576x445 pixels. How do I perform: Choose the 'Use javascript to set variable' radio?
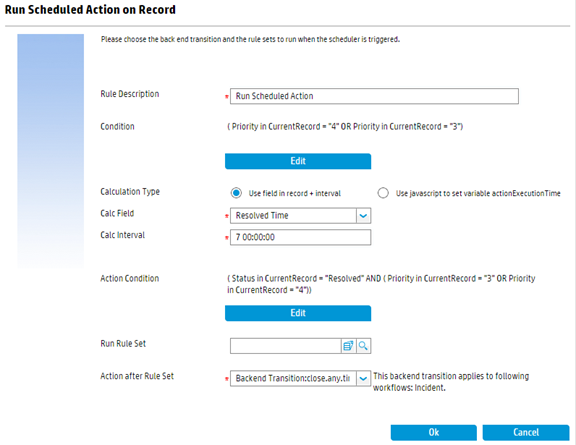[383, 193]
